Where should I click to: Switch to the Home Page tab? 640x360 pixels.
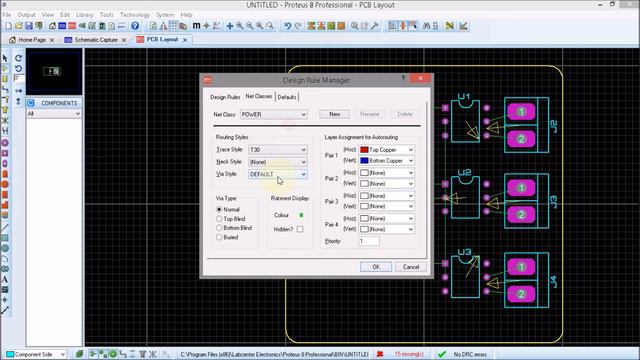click(x=32, y=40)
